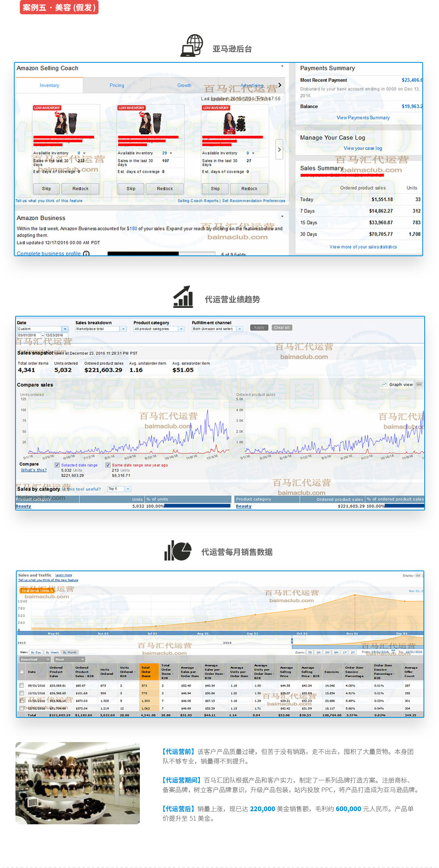Click the info icon next to Complete business profile
Image resolution: width=439 pixels, height=868 pixels.
pyautogui.click(x=86, y=253)
